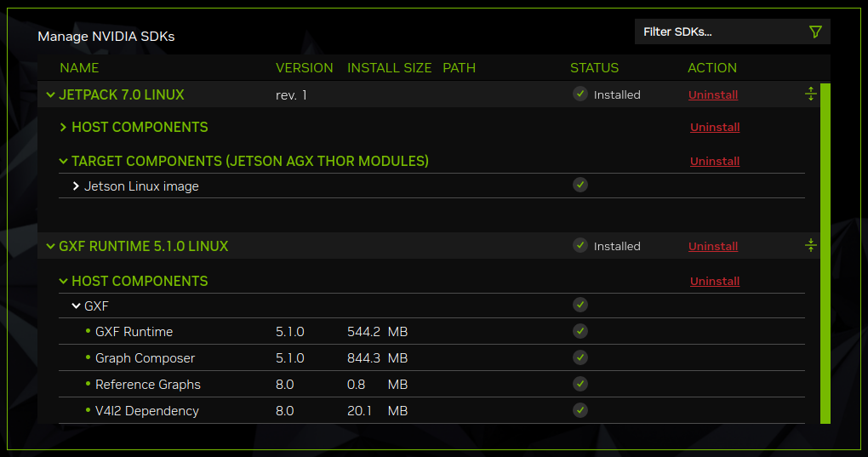
Task: Click the filter funnel icon
Action: [815, 32]
